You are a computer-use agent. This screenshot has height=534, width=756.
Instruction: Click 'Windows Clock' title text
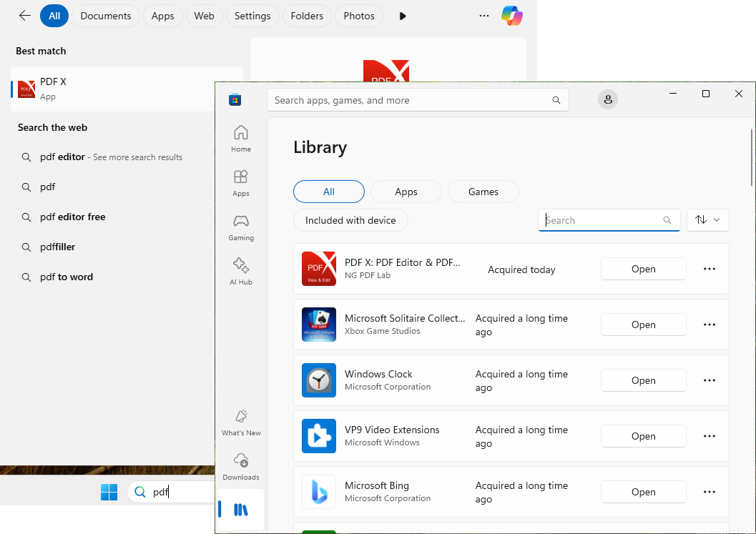[x=378, y=374]
